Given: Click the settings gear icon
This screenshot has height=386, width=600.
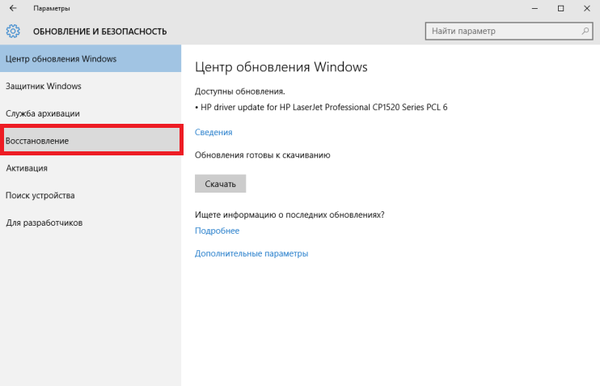Looking at the screenshot, I should coord(13,31).
